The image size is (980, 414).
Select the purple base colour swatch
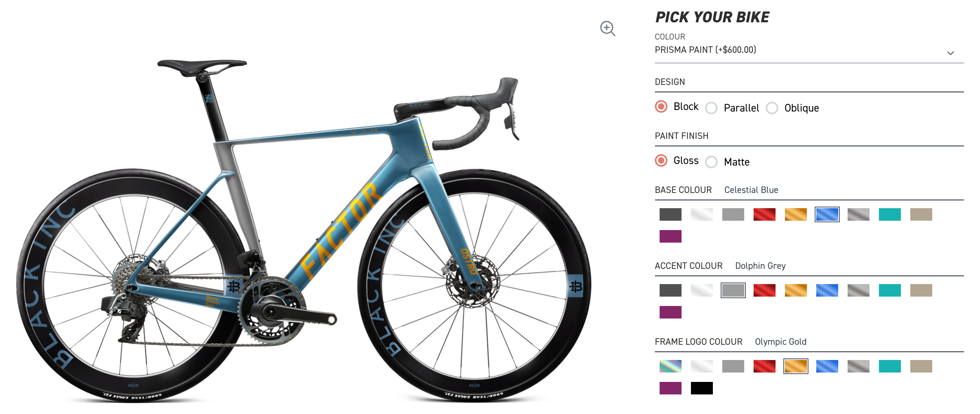coord(670,236)
